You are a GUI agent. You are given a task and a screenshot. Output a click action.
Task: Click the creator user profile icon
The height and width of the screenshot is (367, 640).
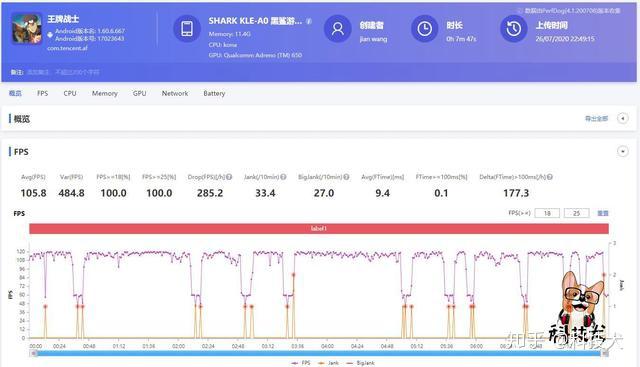pyautogui.click(x=338, y=29)
